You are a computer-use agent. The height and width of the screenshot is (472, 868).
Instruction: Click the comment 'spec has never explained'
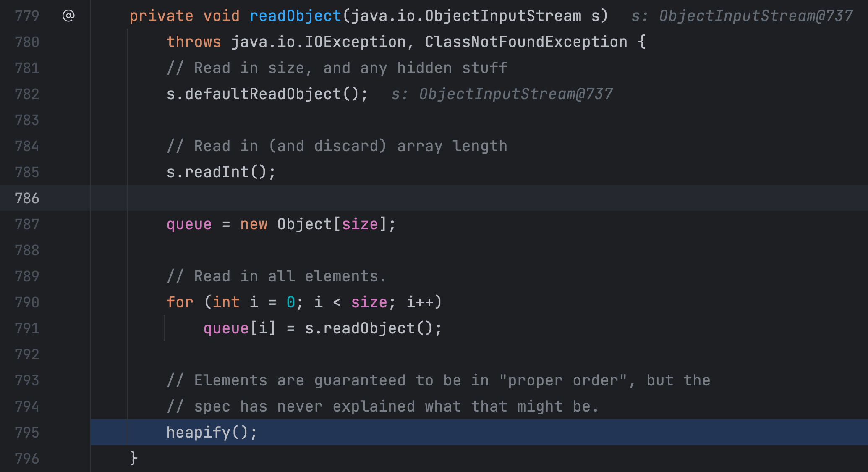[x=382, y=406]
